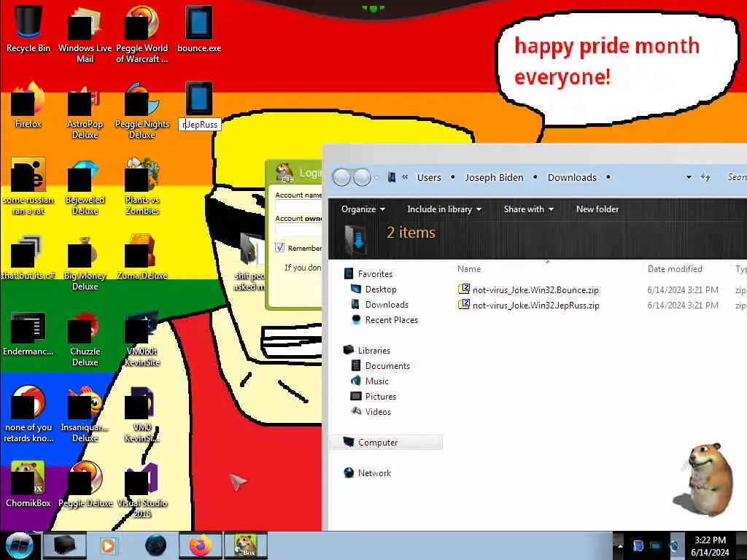Select Plants vs Zombies desktop icon
The height and width of the screenshot is (560, 747).
[142, 186]
